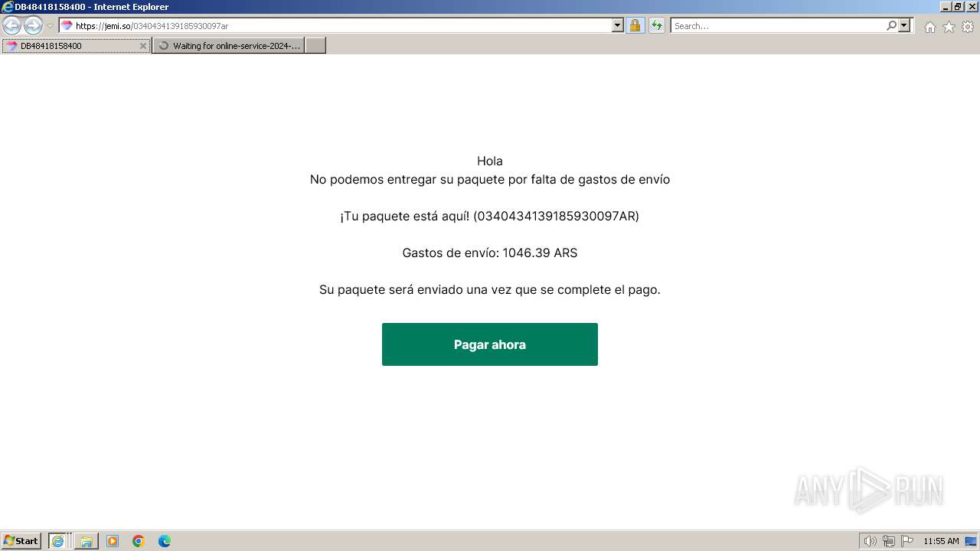980x551 pixels.
Task: Click 'No podemos entregar su paquete' line
Action: pos(490,179)
